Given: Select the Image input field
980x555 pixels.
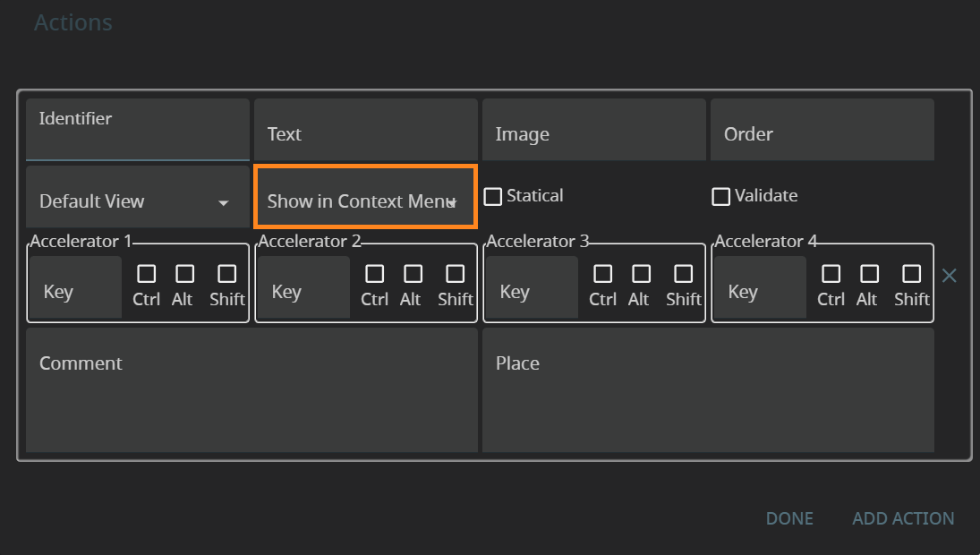Looking at the screenshot, I should tap(593, 134).
